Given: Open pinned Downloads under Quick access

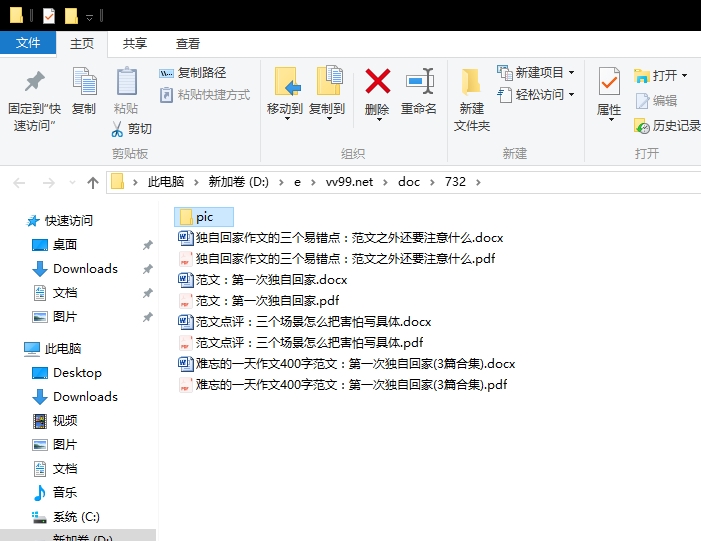Looking at the screenshot, I should (75, 269).
